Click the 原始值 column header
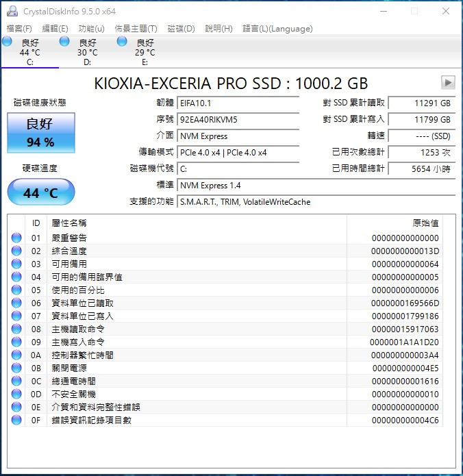Image resolution: width=463 pixels, height=476 pixels. point(395,223)
